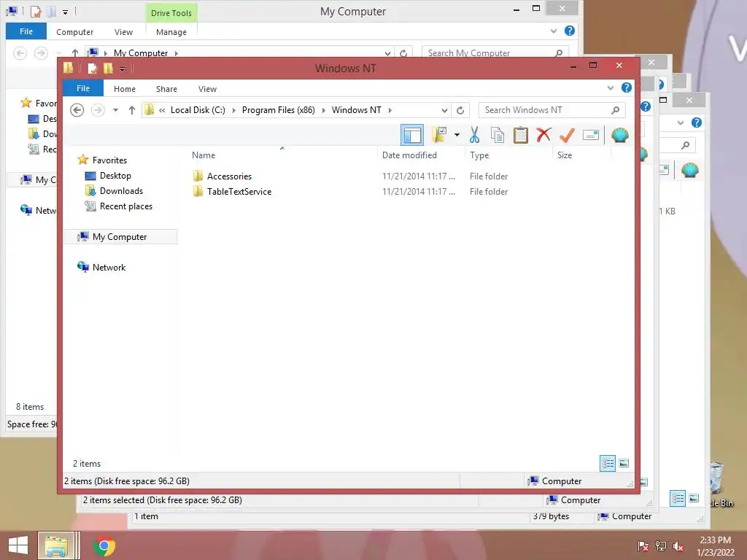Open address bar history dropdown in Windows NT
This screenshot has height=560, width=747.
pos(444,111)
